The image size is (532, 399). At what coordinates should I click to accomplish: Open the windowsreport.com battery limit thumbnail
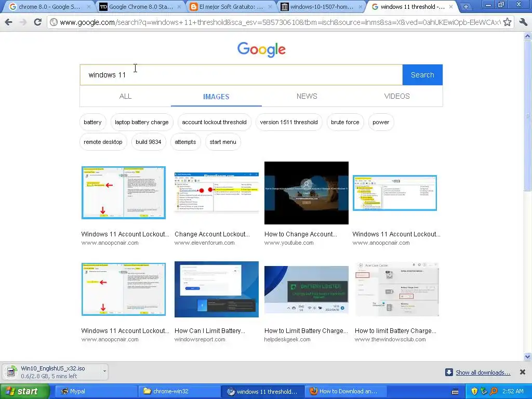[217, 289]
